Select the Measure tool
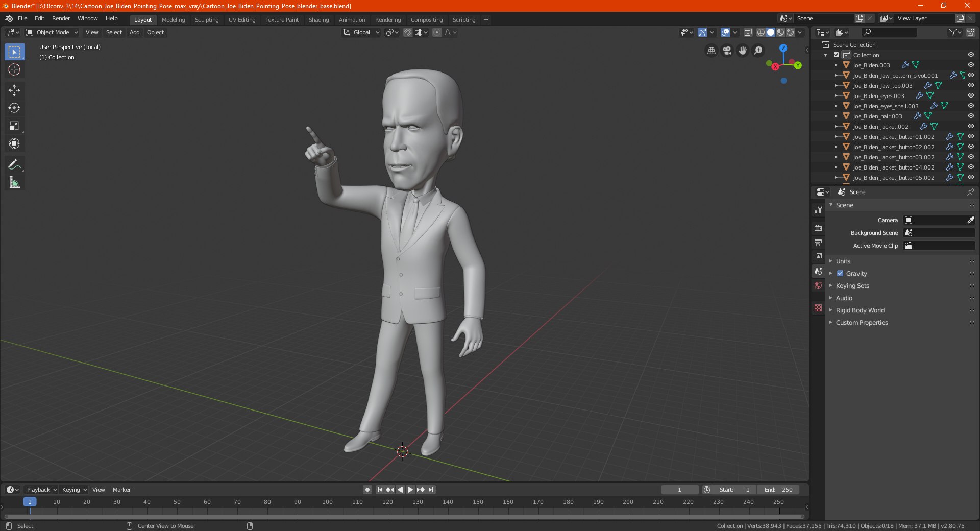Viewport: 980px width, 531px height. tap(14, 182)
